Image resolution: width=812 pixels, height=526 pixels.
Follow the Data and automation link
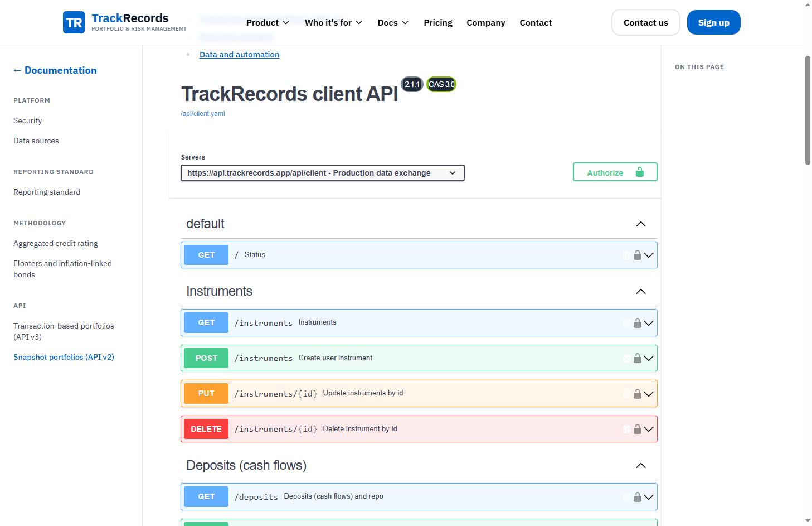240,55
